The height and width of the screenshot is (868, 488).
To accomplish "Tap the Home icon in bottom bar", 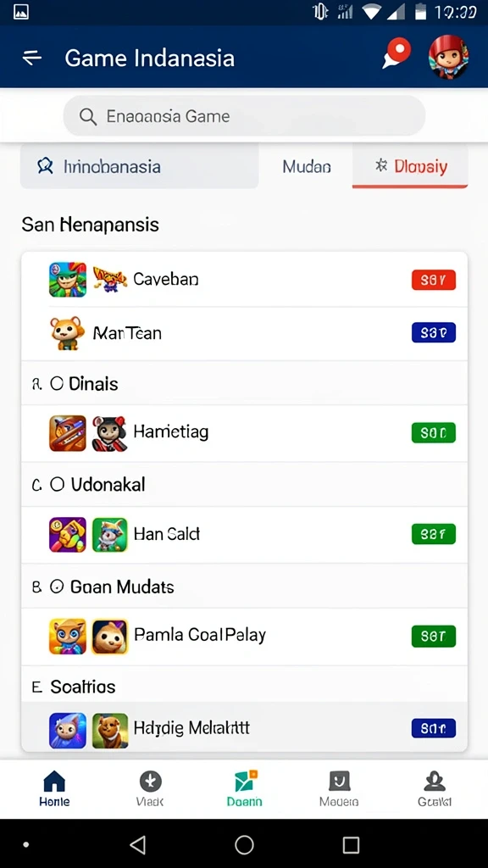I will pos(54,781).
